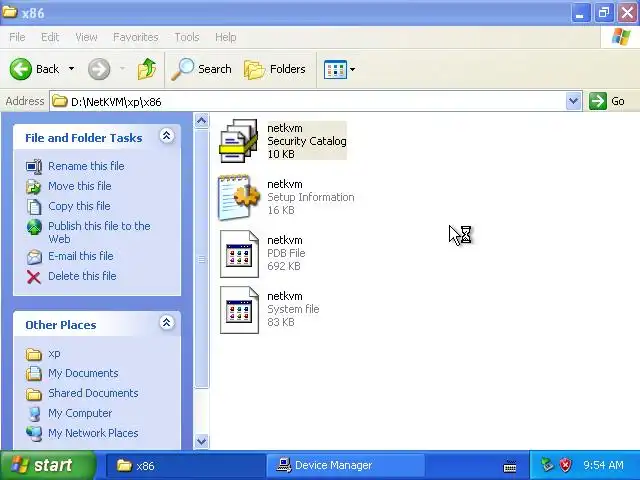Open the View menu
Screen dimensions: 640x480
tap(86, 37)
